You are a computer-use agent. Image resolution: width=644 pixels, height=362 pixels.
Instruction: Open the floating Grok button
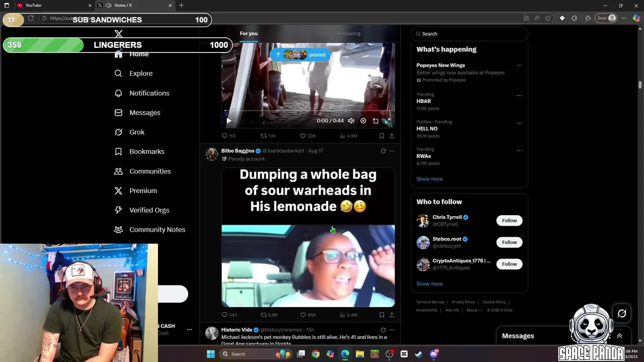(x=622, y=314)
